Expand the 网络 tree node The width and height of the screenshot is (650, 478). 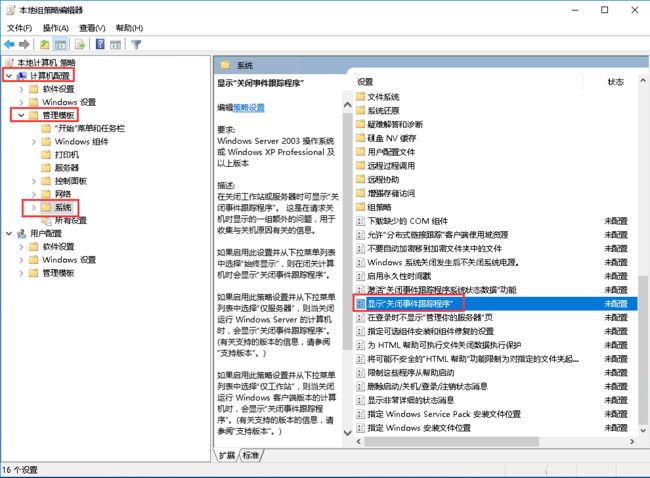34,194
